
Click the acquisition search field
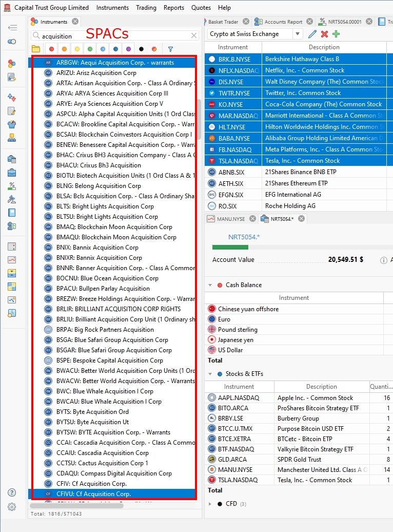coord(115,35)
